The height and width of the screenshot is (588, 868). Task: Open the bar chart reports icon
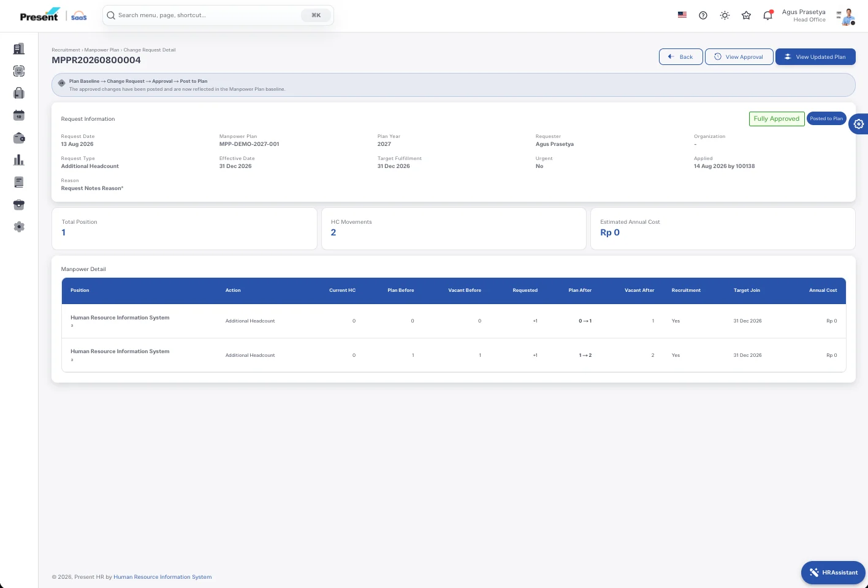coord(19,160)
